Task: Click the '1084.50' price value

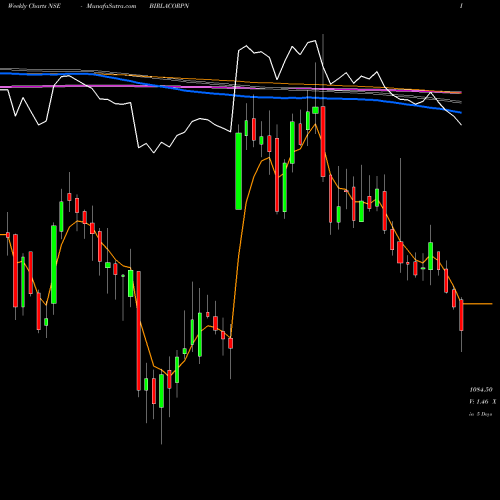Action: [481, 389]
